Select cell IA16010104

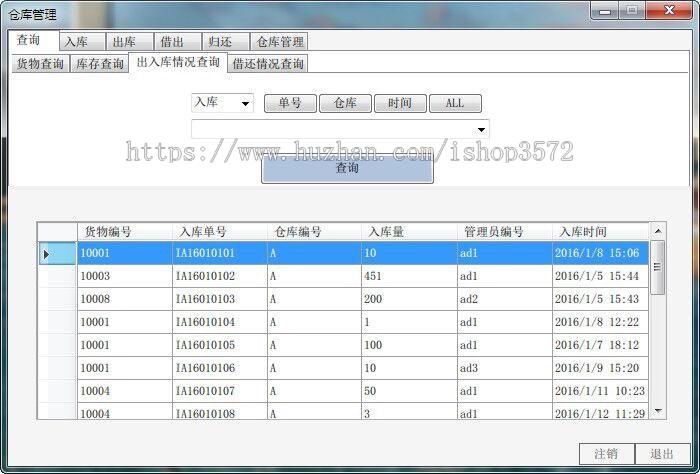coord(220,322)
